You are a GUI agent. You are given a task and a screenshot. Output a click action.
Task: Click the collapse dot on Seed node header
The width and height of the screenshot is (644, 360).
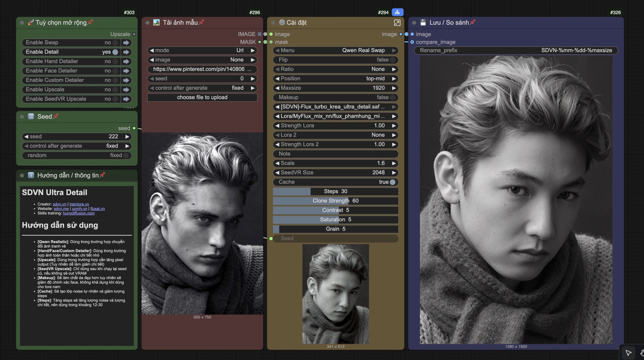pyautogui.click(x=22, y=117)
